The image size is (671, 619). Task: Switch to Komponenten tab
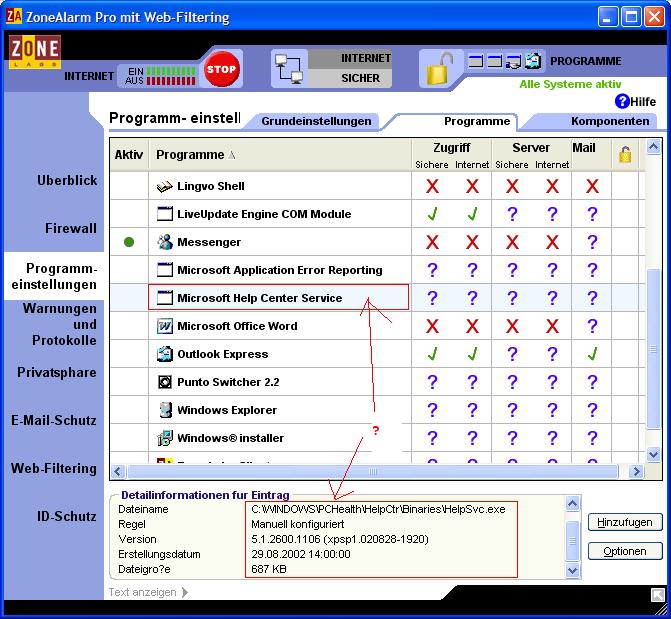609,121
